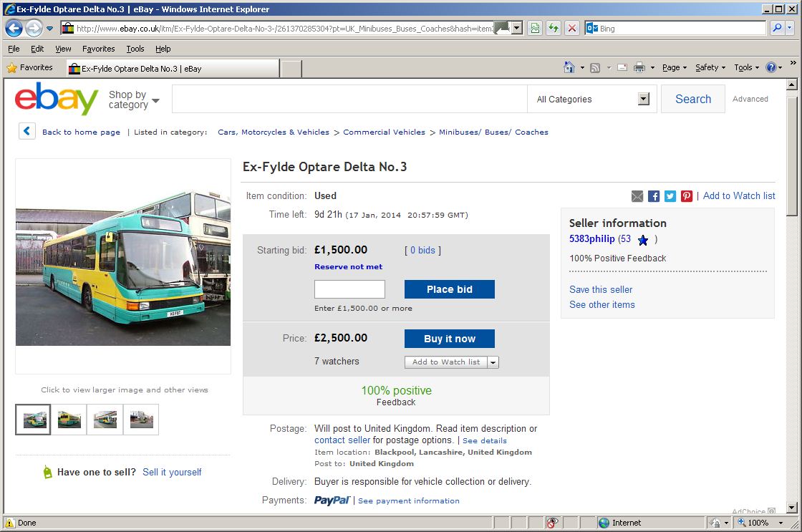Toggle Compatibility View icon

coord(535,29)
